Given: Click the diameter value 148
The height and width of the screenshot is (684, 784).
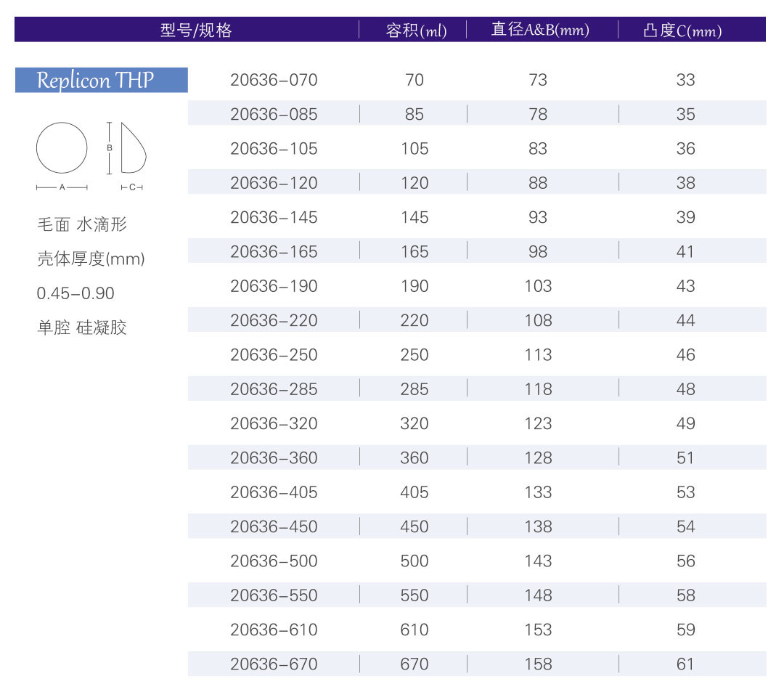Looking at the screenshot, I should pos(538,595).
